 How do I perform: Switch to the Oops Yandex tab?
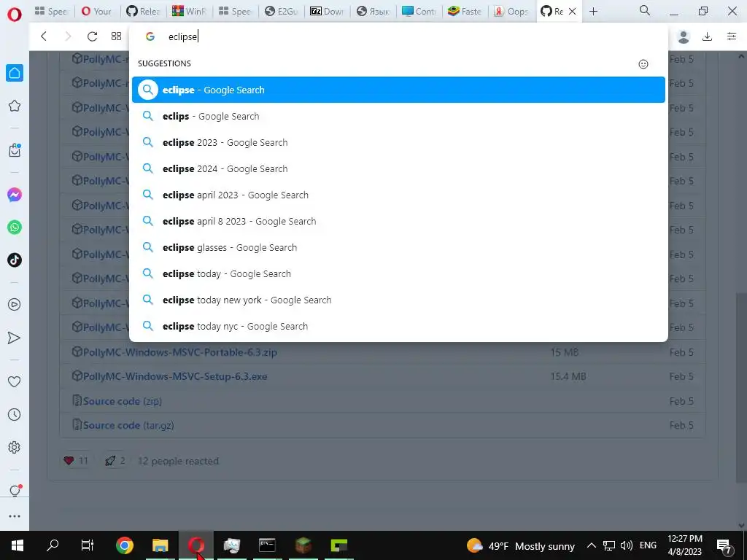click(511, 12)
